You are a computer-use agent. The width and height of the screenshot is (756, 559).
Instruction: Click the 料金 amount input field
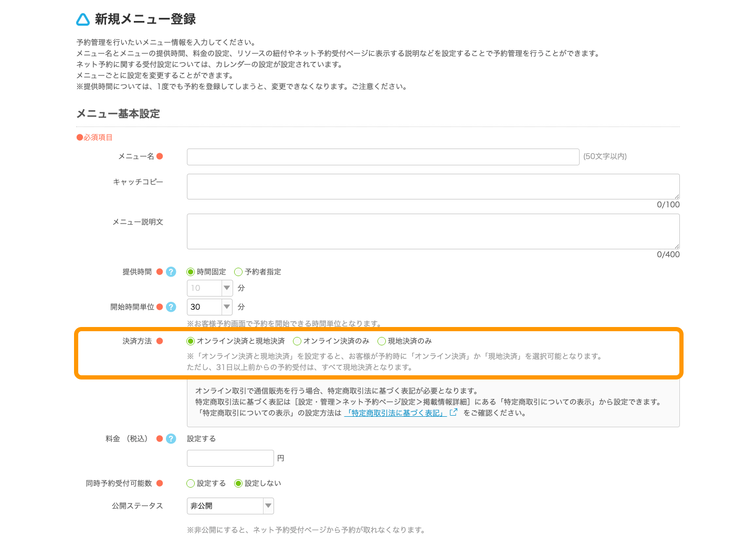[230, 458]
